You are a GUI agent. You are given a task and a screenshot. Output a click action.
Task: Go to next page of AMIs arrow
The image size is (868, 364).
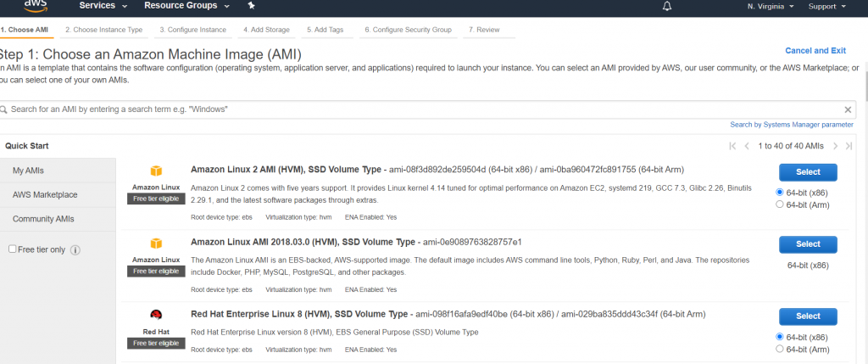pos(836,146)
